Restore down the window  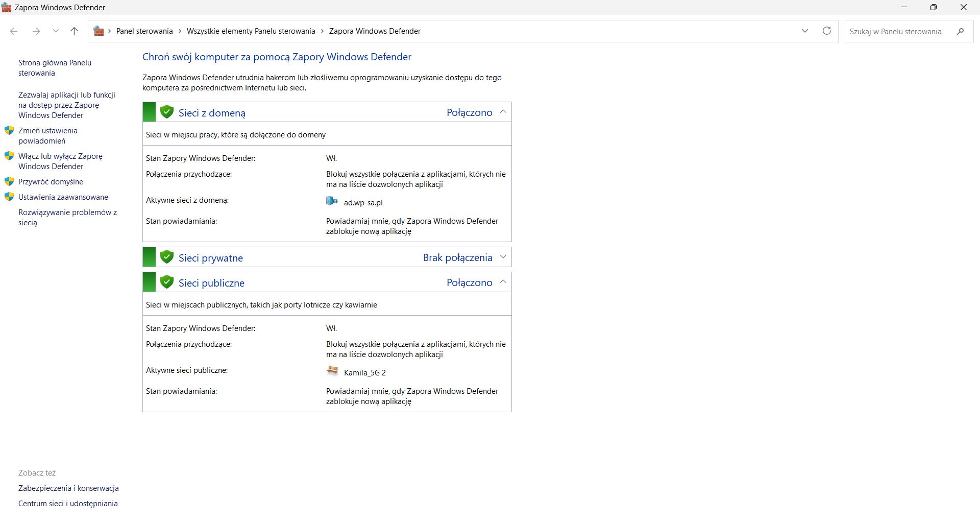click(933, 7)
